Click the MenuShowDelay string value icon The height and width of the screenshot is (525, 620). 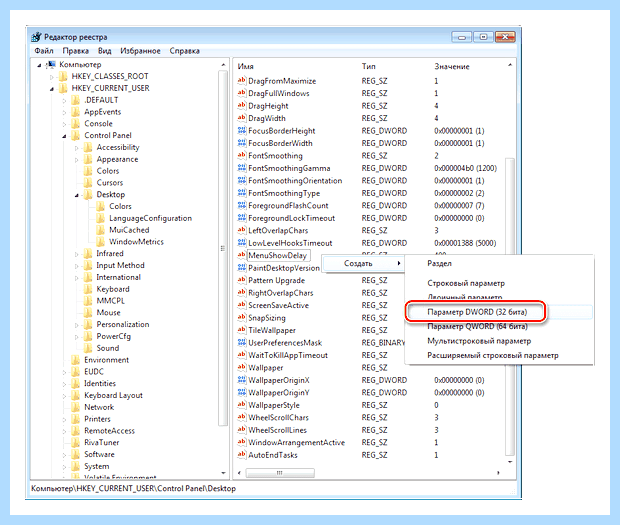coord(242,255)
